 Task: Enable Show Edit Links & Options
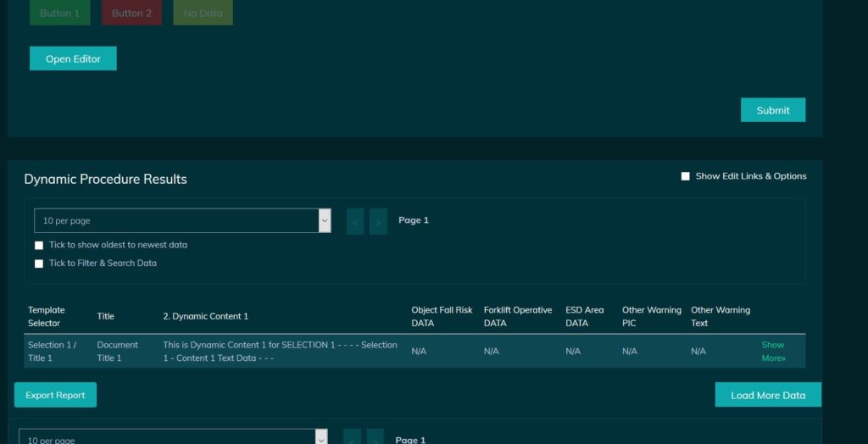click(x=685, y=176)
